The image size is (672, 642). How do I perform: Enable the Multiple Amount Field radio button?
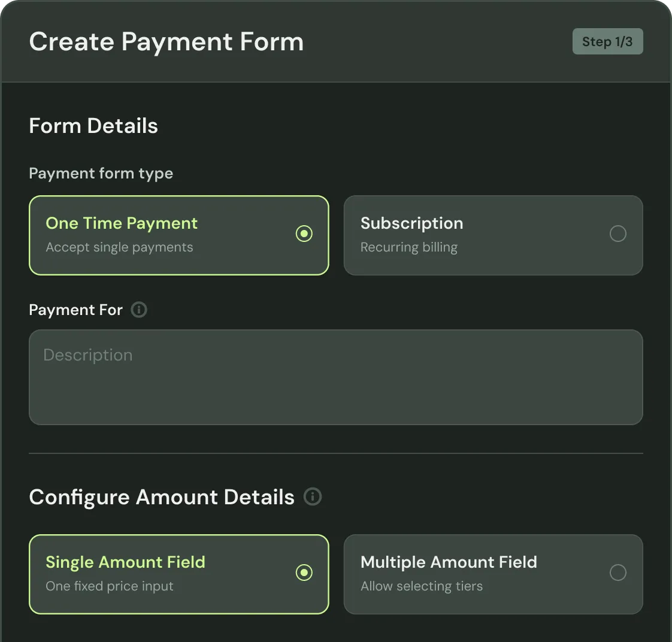(618, 573)
